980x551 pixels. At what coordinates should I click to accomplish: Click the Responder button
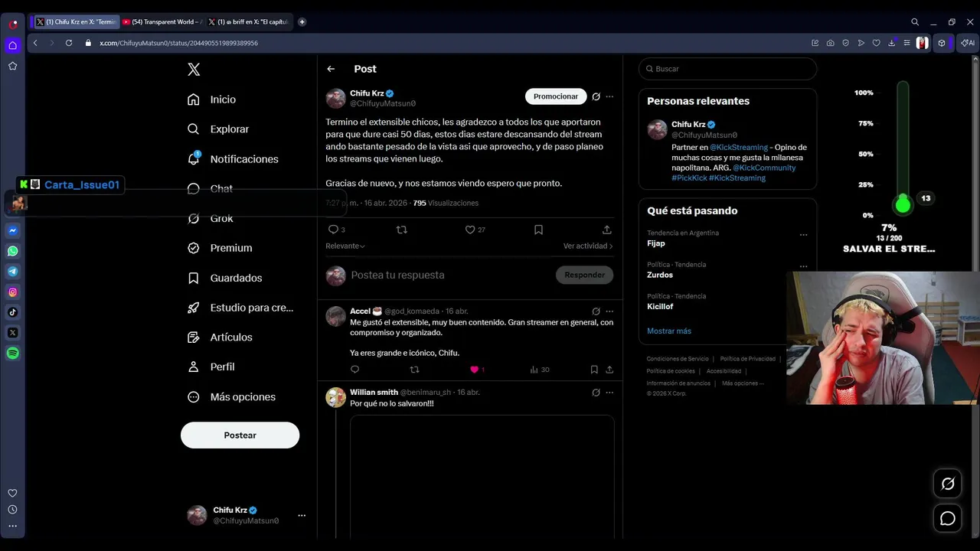[x=584, y=275]
